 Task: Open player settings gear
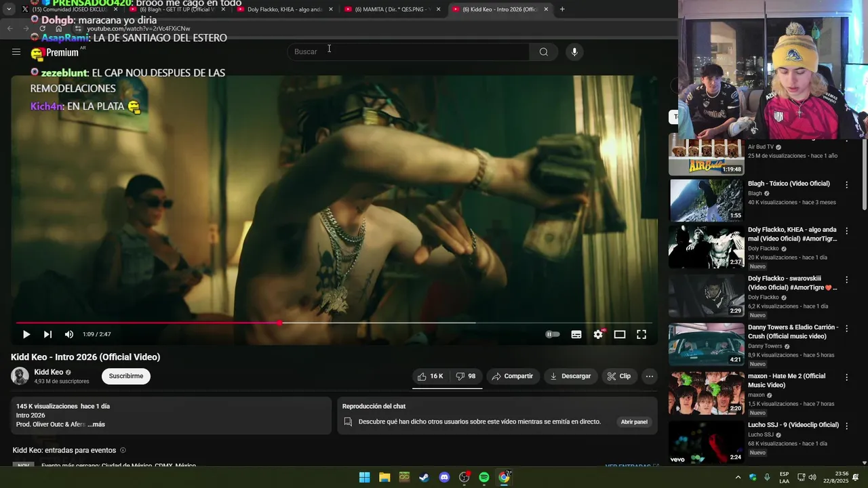pyautogui.click(x=598, y=334)
